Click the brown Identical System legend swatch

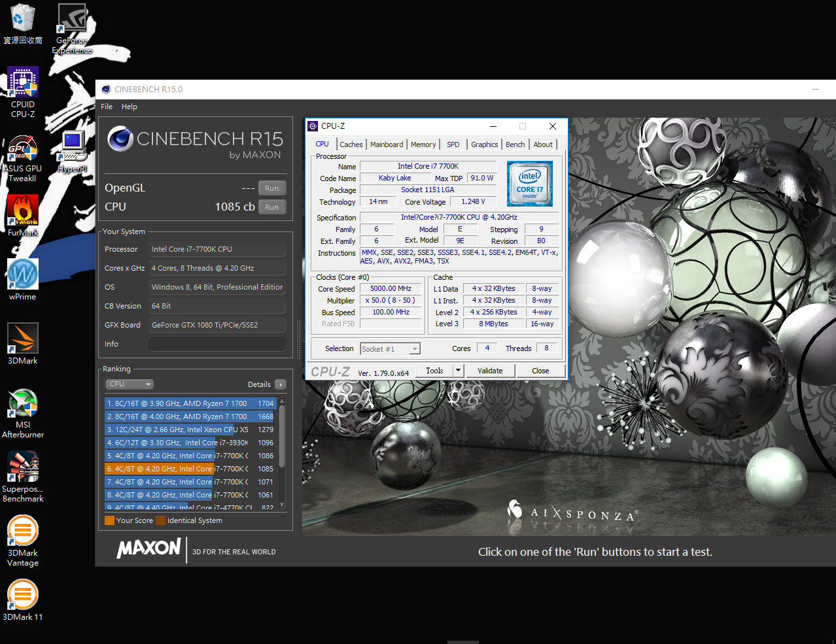pos(160,520)
